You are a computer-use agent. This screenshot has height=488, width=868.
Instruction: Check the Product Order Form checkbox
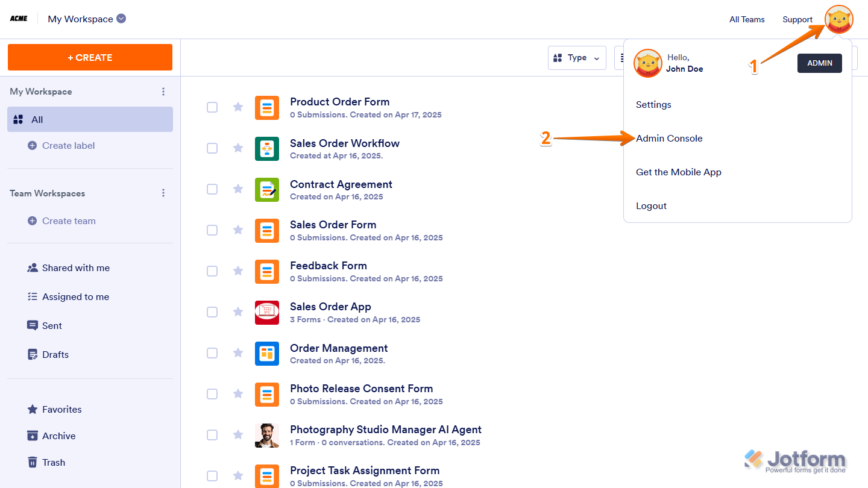[x=212, y=107]
